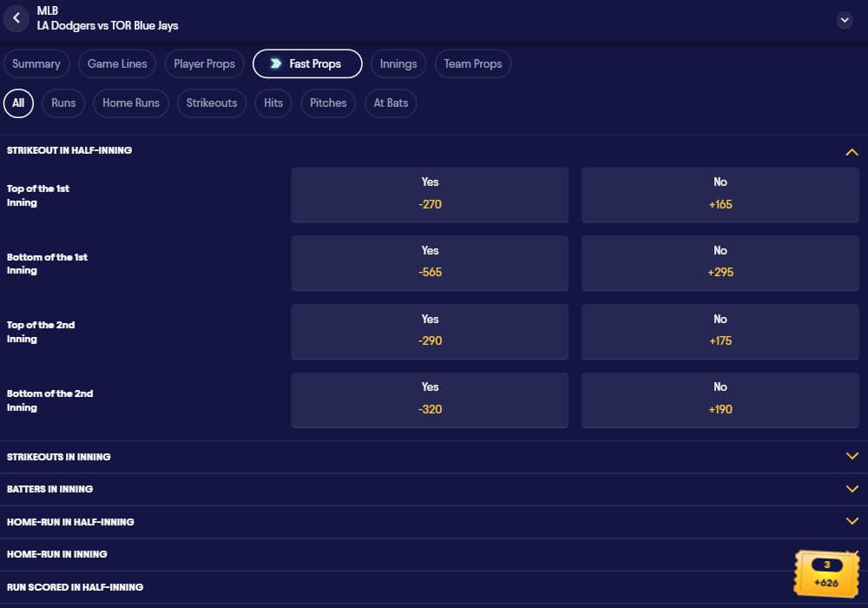
Task: Expand the Strikeouts in Inning section chevron
Action: tap(851, 455)
